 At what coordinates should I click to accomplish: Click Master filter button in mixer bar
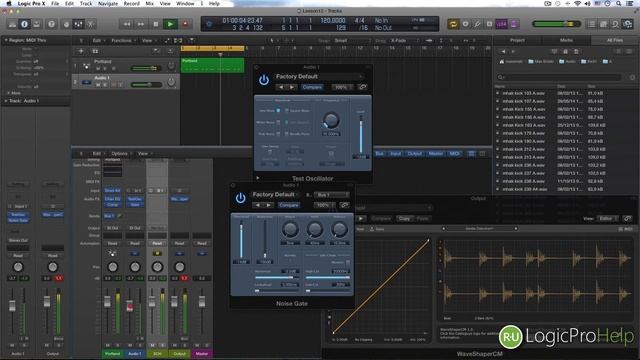[x=436, y=153]
